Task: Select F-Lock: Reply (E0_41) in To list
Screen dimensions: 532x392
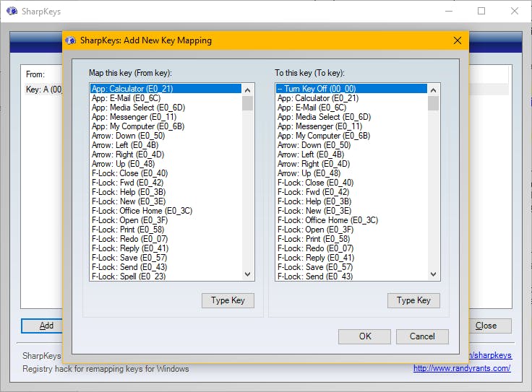Action: (351, 258)
